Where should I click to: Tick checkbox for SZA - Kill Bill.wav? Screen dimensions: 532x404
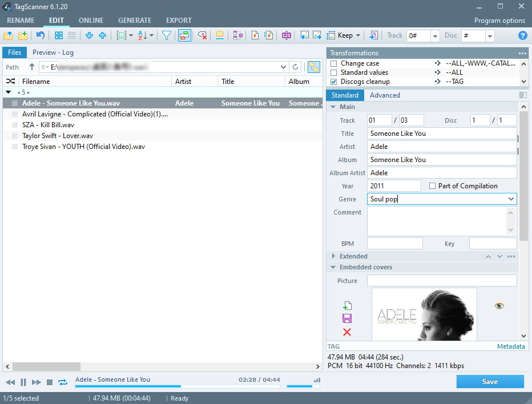point(15,125)
